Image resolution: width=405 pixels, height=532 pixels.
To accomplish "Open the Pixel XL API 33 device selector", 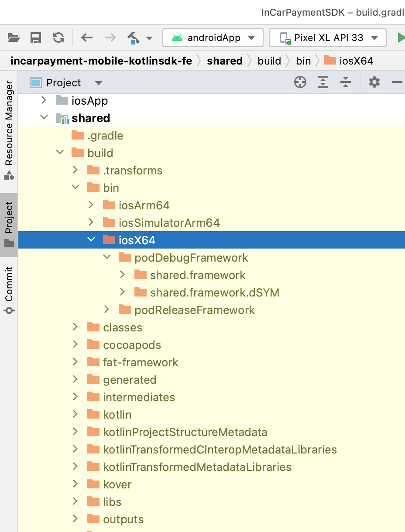I will (x=327, y=38).
